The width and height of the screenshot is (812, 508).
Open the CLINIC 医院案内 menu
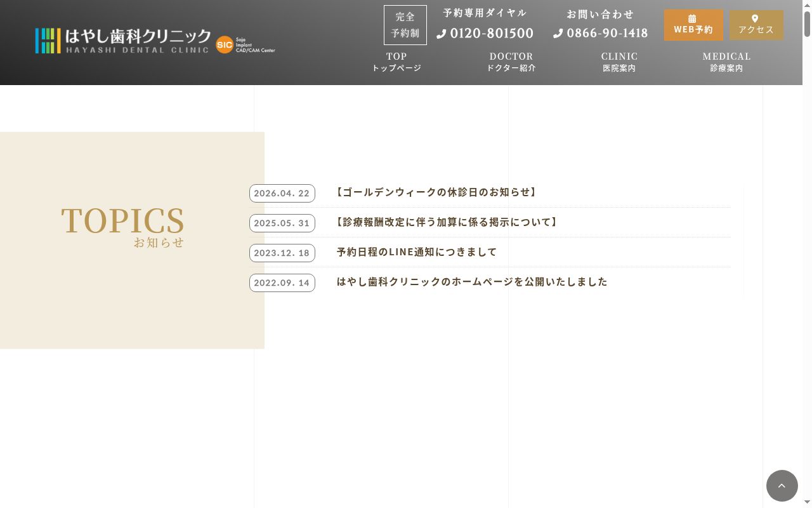tap(619, 62)
